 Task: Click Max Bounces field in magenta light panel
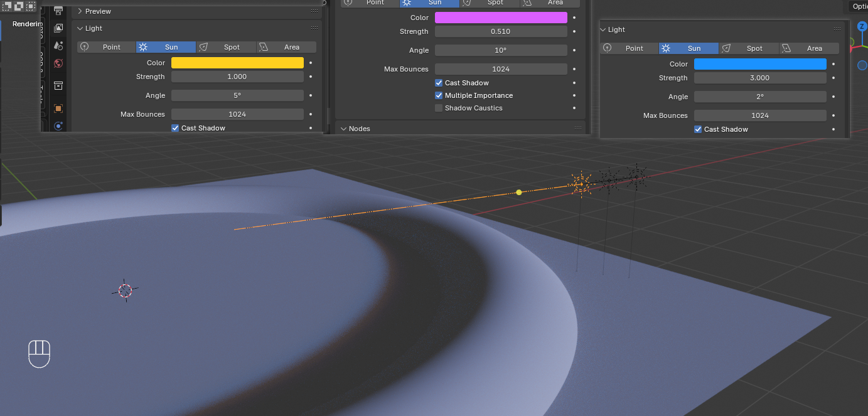[x=501, y=69]
